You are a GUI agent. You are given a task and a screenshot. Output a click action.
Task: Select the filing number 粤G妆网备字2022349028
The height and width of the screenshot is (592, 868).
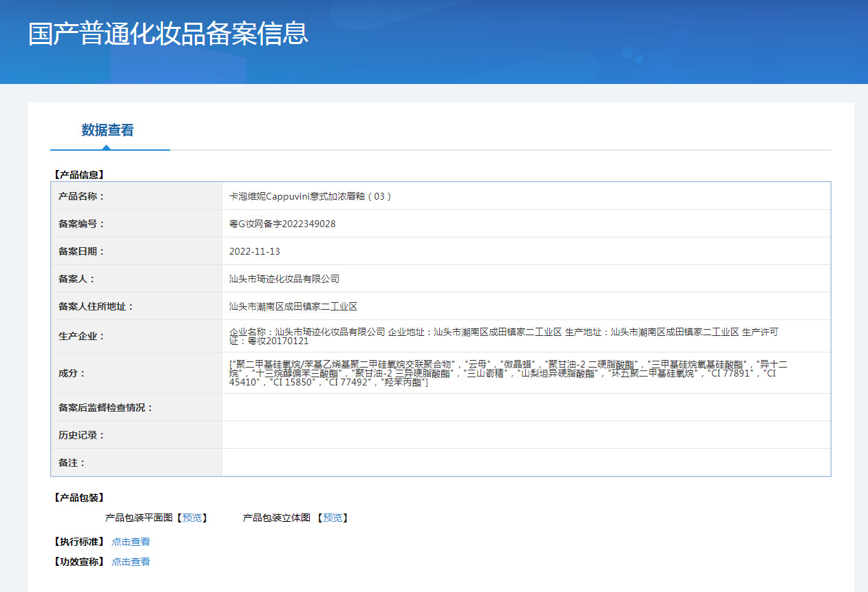(282, 224)
